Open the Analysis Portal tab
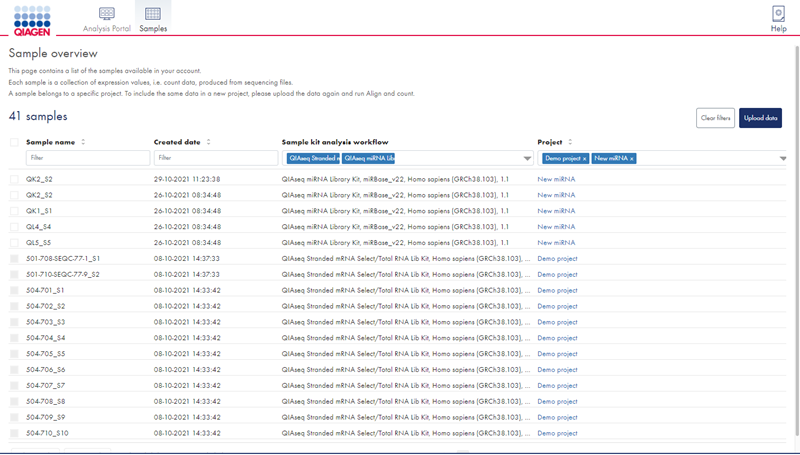 coord(107,19)
